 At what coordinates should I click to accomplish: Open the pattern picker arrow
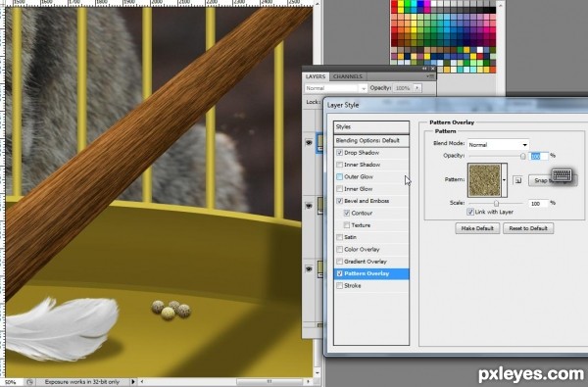click(x=504, y=180)
